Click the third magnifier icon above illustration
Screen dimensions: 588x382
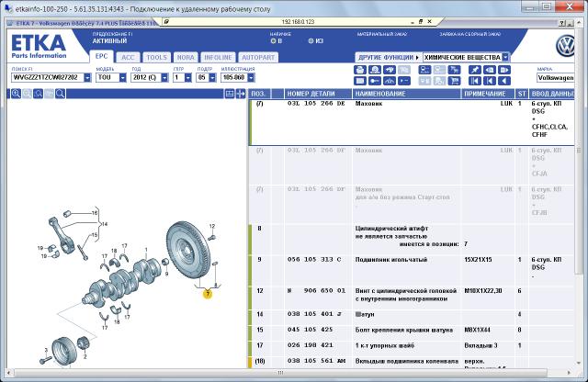click(x=38, y=94)
